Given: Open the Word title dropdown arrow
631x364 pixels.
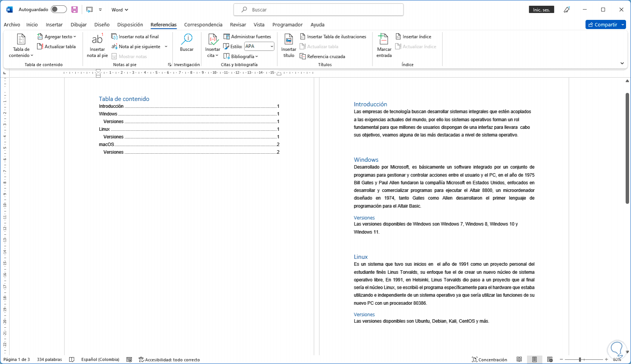Looking at the screenshot, I should [127, 10].
